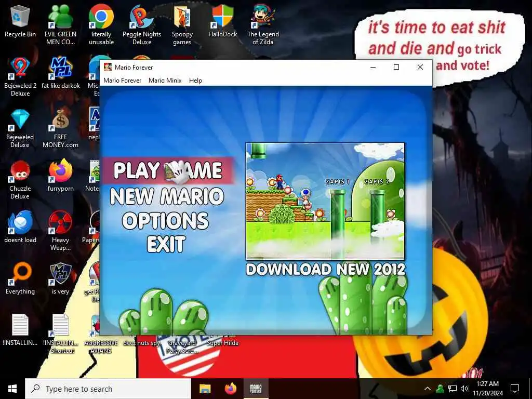Minimize the Mario Forever window
532x399 pixels.
(373, 67)
